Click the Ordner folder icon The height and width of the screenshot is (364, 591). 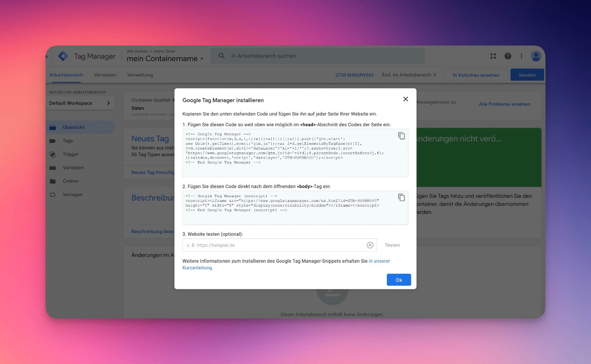pyautogui.click(x=53, y=181)
